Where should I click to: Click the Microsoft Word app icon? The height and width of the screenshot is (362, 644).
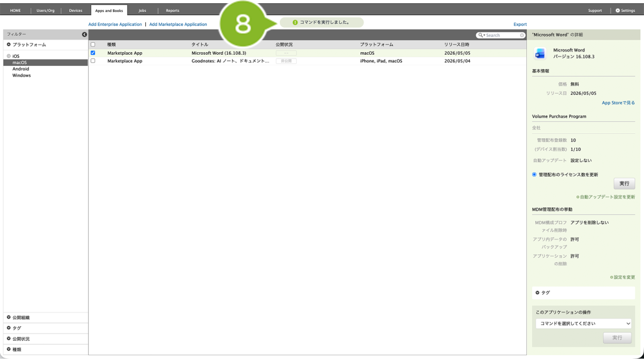(x=540, y=53)
